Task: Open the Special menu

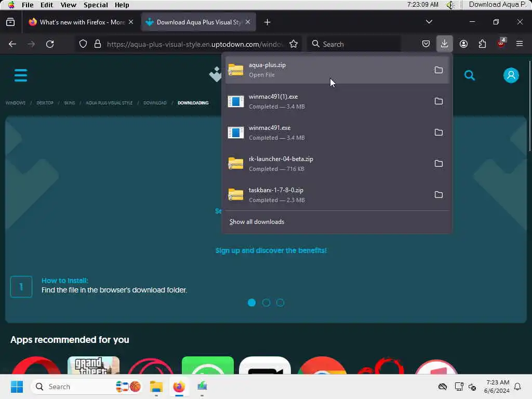Action: tap(96, 5)
